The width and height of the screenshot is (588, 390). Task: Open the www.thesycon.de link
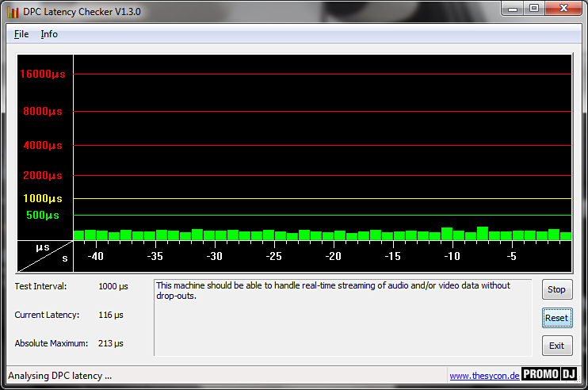(484, 376)
